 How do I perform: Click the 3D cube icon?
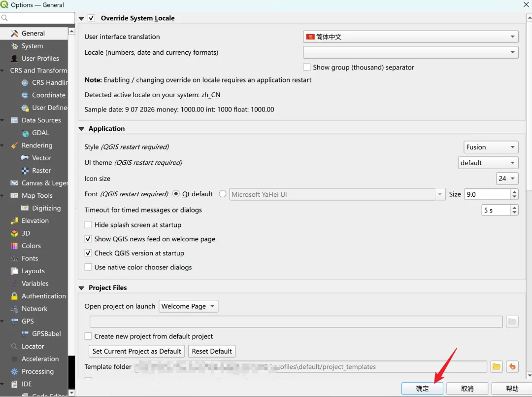[x=14, y=233]
